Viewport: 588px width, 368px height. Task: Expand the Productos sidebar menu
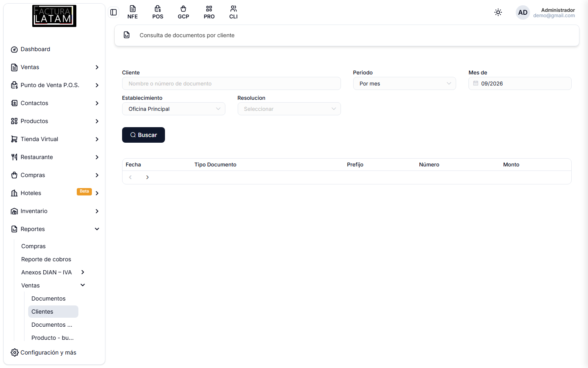point(54,121)
